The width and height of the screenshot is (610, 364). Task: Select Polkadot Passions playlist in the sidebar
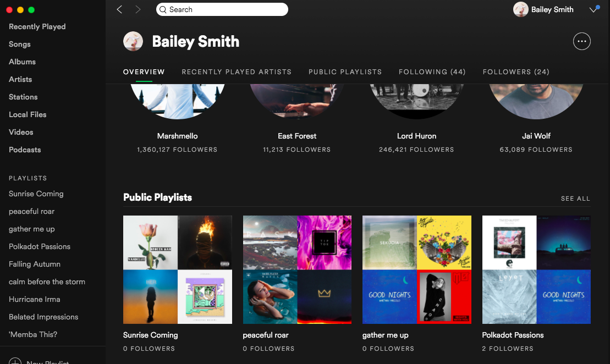[x=40, y=246]
